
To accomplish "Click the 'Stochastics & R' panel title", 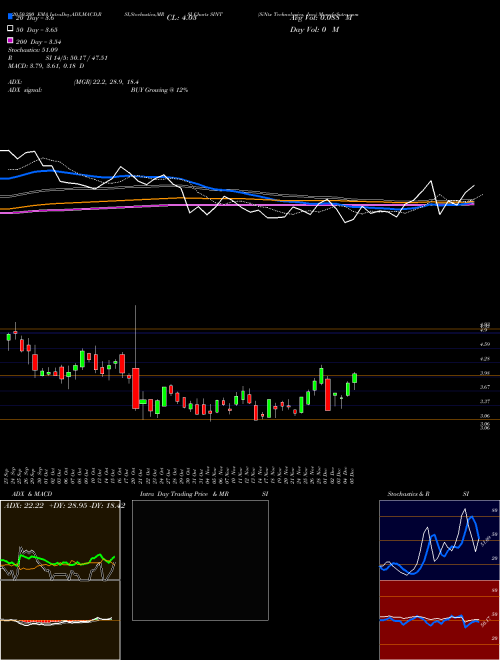I will (409, 494).
